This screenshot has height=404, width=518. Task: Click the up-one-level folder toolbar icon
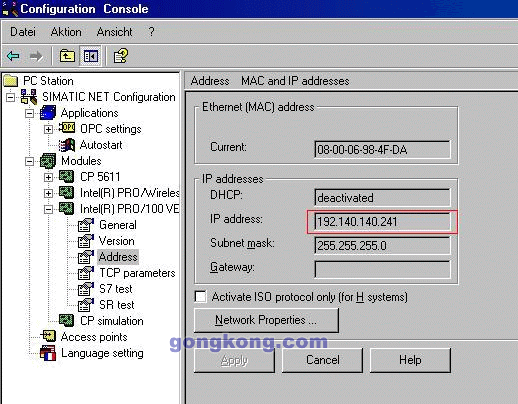point(67,56)
